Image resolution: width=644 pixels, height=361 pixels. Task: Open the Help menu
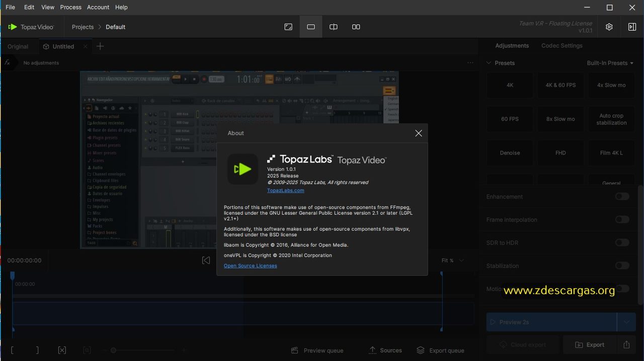(121, 7)
